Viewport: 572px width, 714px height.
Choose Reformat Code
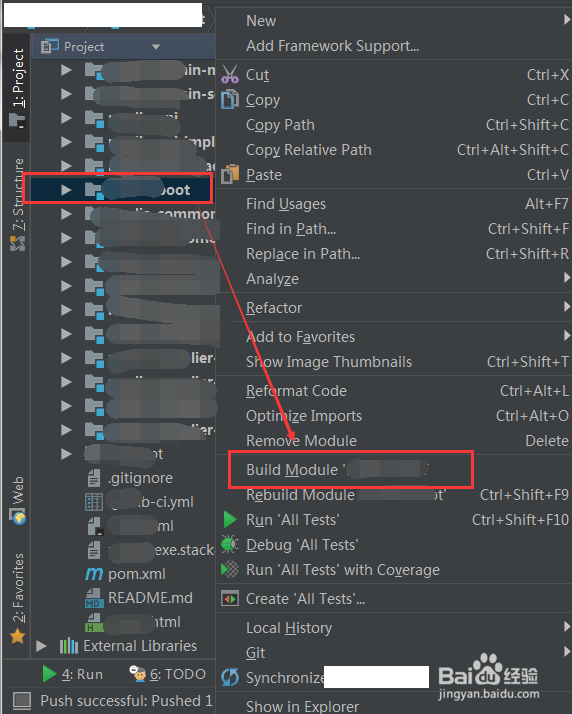pos(393,391)
